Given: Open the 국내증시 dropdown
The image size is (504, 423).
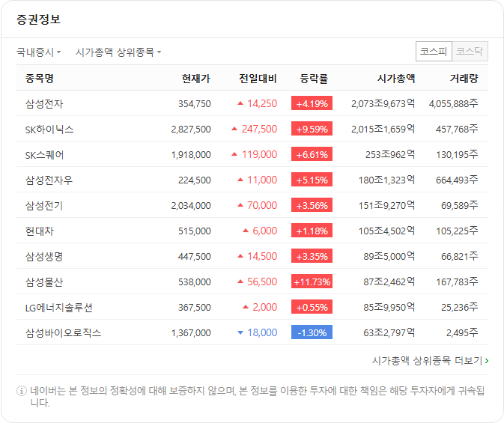Looking at the screenshot, I should pos(39,52).
